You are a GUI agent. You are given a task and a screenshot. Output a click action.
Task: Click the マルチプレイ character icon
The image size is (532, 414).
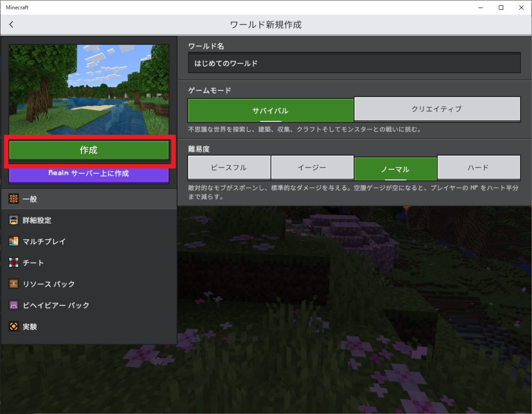point(14,241)
